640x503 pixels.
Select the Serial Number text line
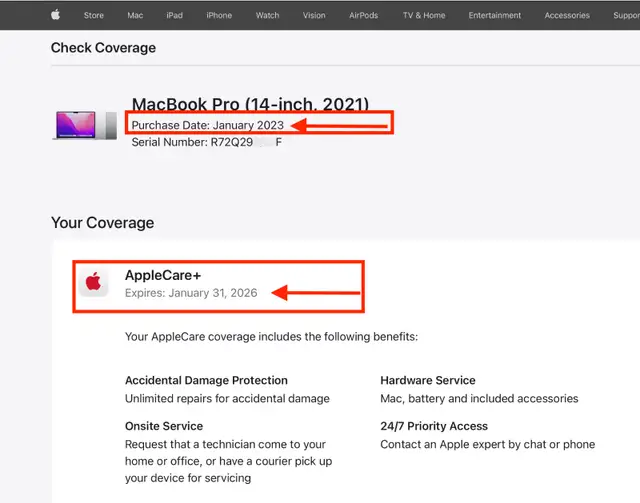(x=206, y=142)
